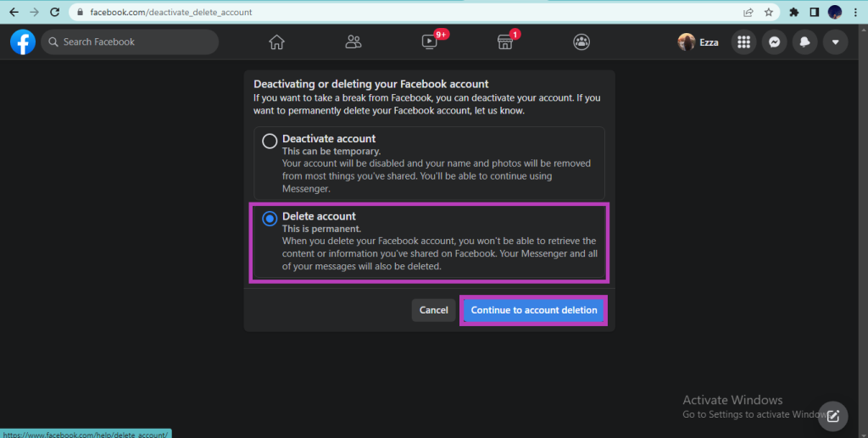Click the browser forward arrow
This screenshot has width=868, height=438.
[x=34, y=12]
